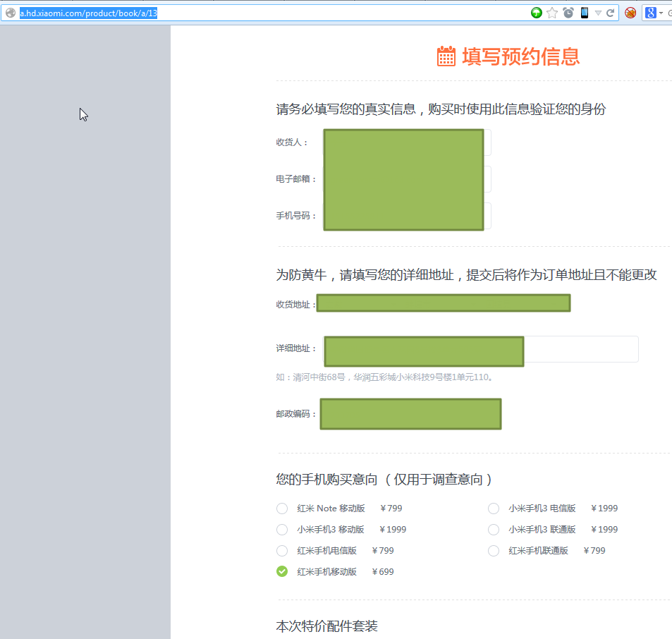Click the a.hd.xiaomi.com URL in address bar
Image resolution: width=672 pixels, height=639 pixels.
click(x=88, y=13)
